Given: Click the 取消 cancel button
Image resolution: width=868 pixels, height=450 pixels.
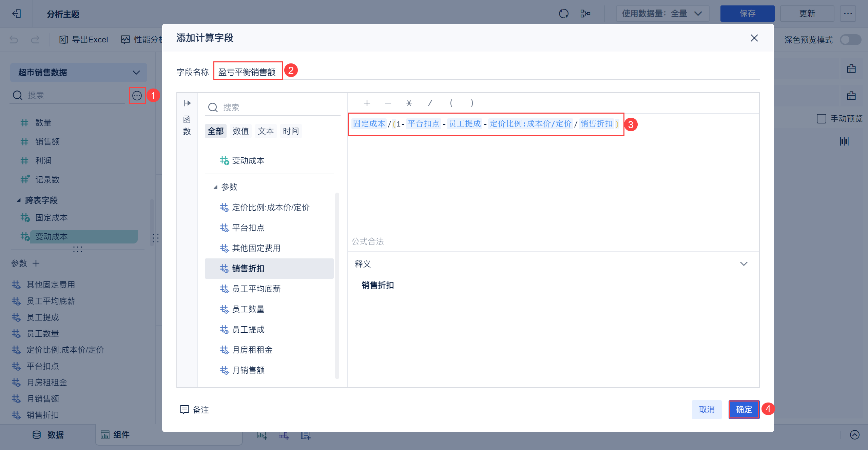Looking at the screenshot, I should click(x=707, y=410).
